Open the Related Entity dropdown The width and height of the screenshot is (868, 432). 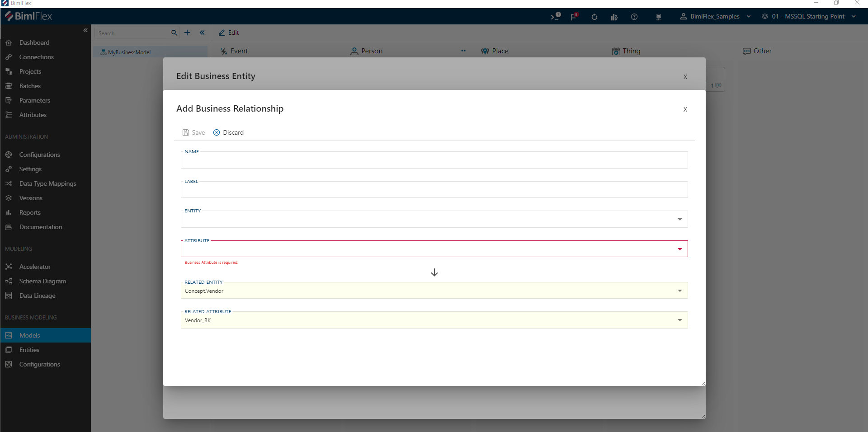[679, 291]
